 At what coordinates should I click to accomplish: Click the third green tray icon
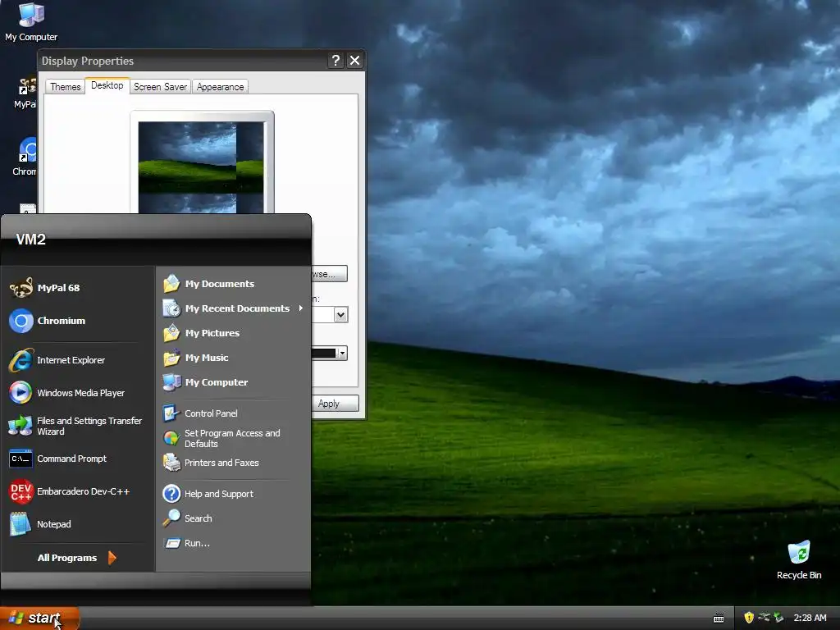pyautogui.click(x=778, y=618)
